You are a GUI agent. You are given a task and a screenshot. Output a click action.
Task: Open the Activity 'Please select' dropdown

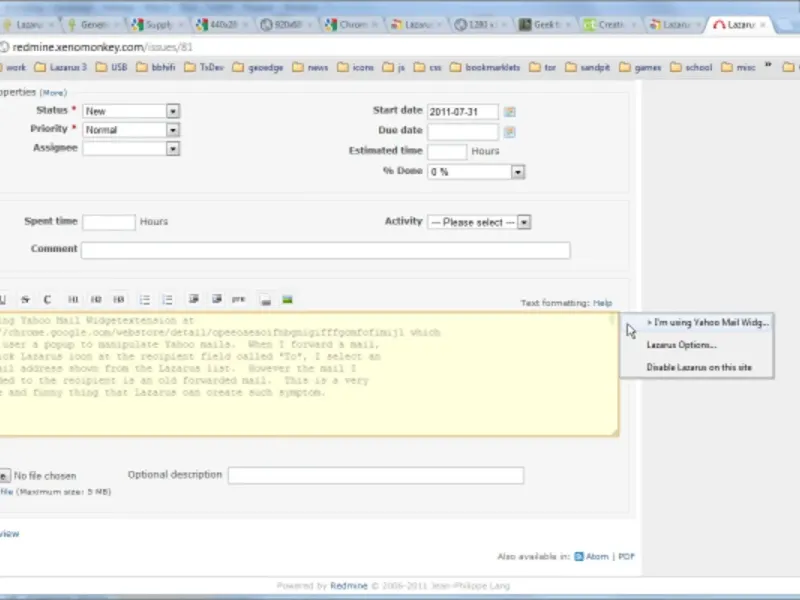coord(479,222)
